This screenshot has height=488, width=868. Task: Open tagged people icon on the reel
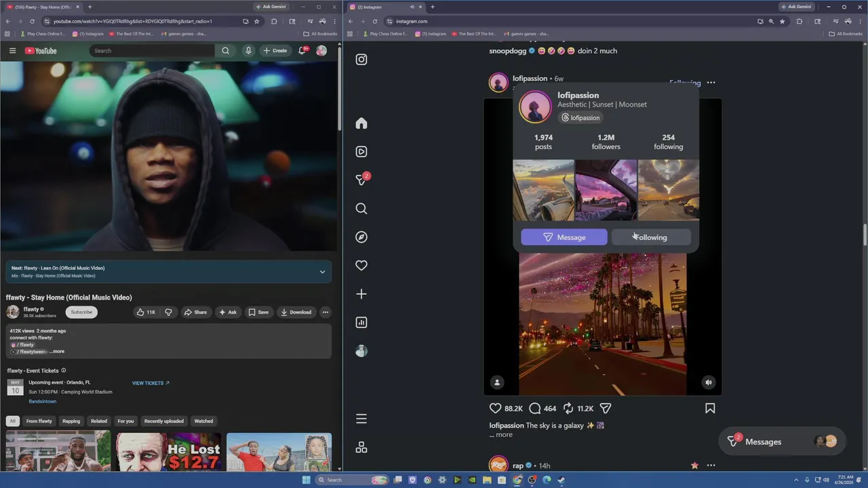497,383
